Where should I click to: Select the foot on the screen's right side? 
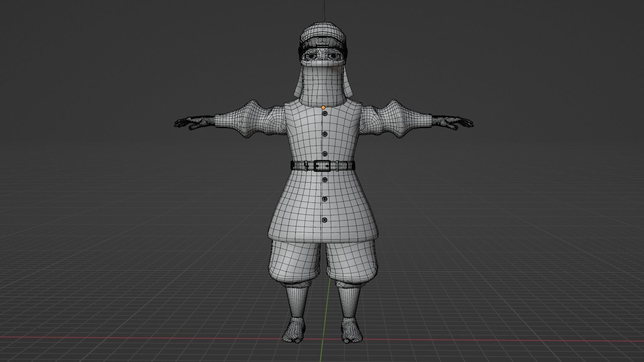353,330
